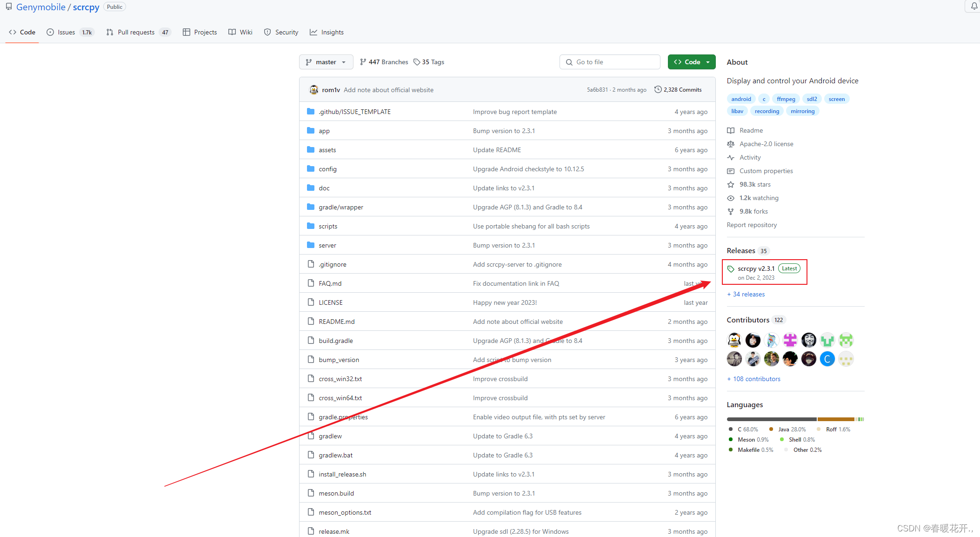This screenshot has height=537, width=980.
Task: Expand the green Code dropdown button
Action: click(x=691, y=62)
